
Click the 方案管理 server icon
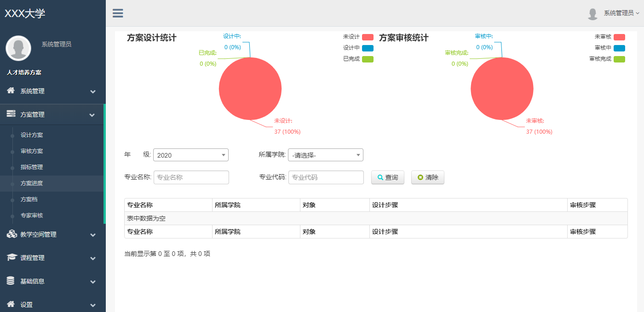(11, 114)
